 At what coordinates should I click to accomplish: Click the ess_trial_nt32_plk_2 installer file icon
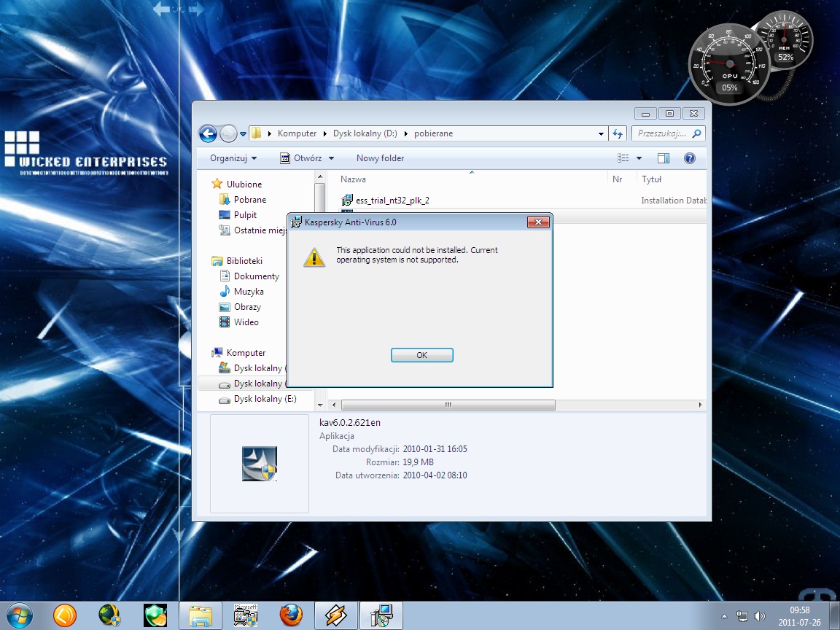point(347,201)
